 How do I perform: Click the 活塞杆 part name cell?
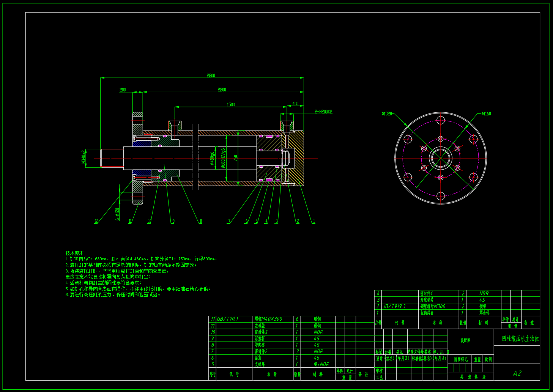(x=260, y=338)
